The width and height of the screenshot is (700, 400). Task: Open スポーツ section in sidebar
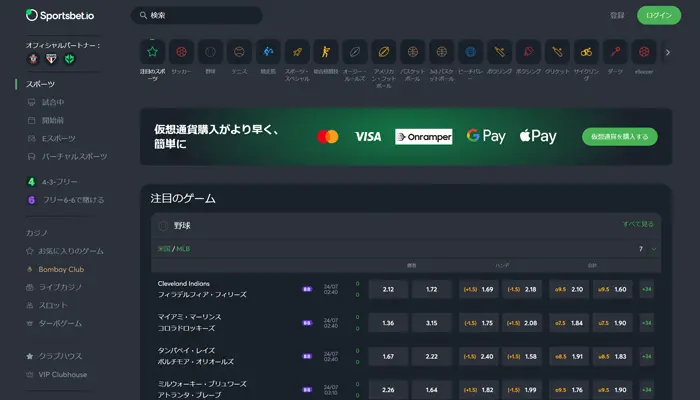[40, 84]
